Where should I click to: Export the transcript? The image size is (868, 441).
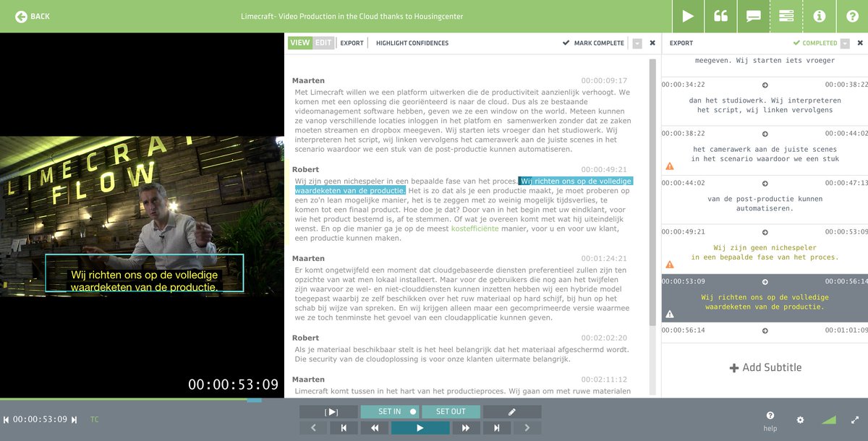coord(352,43)
